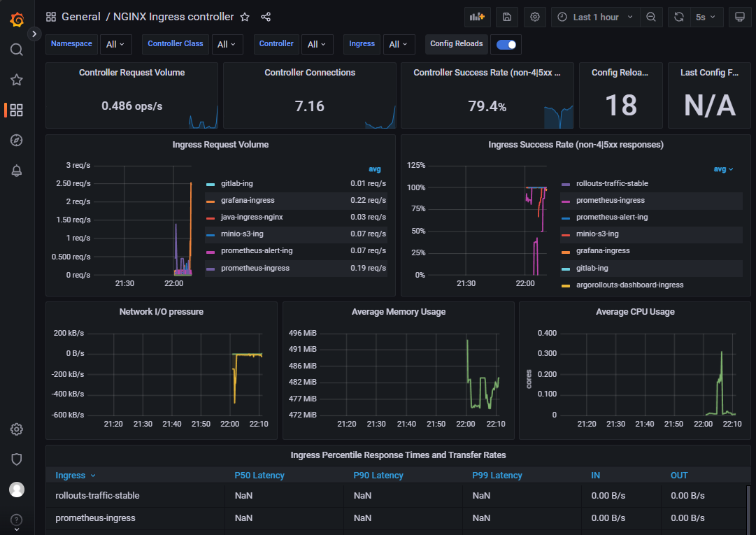This screenshot has height=535, width=756.
Task: Open the search dashboards icon
Action: click(16, 50)
